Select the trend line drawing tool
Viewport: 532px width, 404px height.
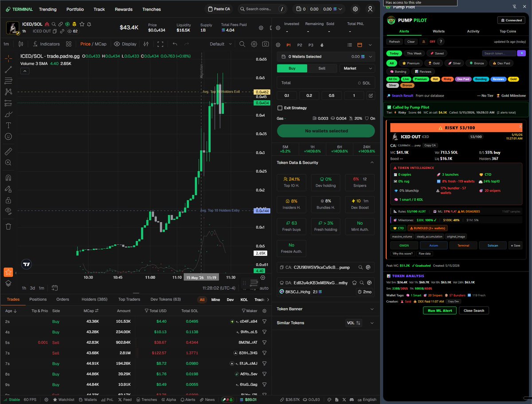coord(8,70)
